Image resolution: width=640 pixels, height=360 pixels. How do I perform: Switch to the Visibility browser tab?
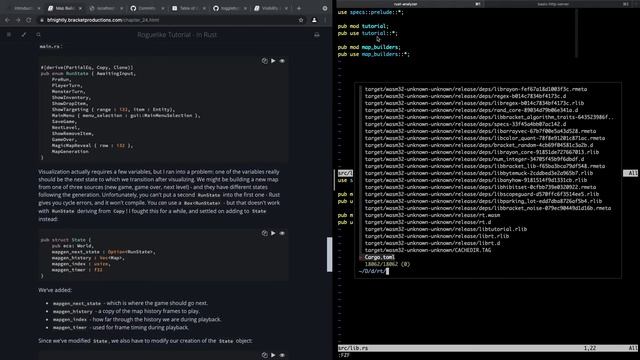tap(270, 8)
